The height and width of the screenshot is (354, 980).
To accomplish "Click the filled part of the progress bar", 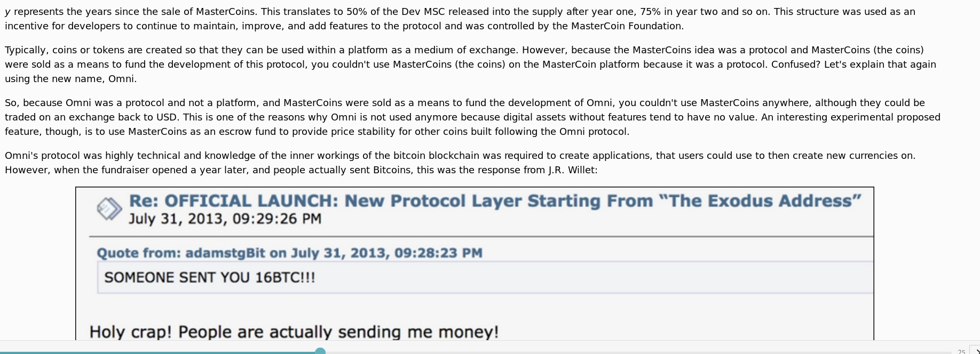I will click(x=160, y=352).
